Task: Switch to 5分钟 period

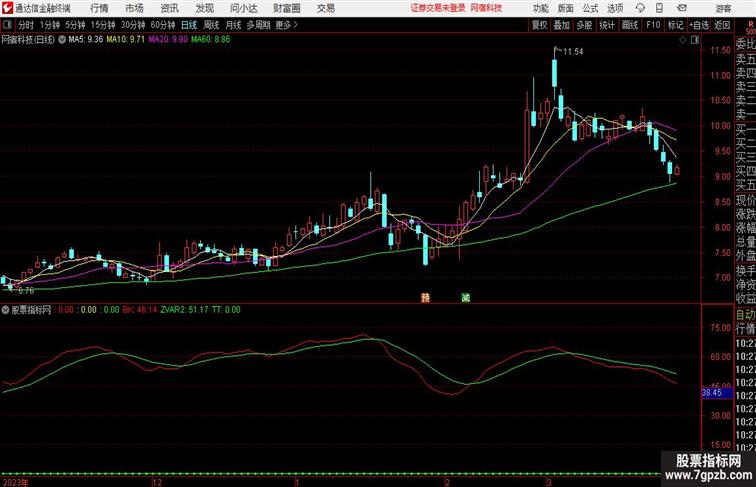Action: [75, 25]
